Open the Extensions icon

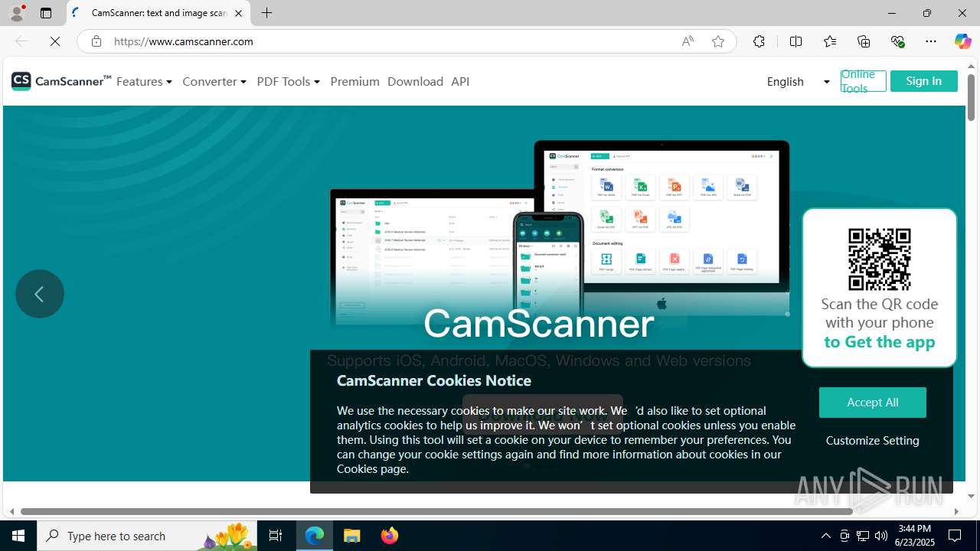759,41
